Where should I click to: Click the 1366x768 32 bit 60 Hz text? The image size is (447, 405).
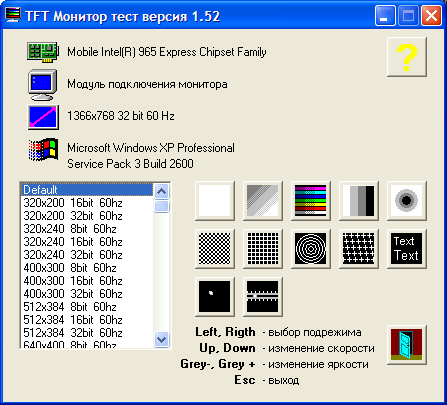[121, 116]
